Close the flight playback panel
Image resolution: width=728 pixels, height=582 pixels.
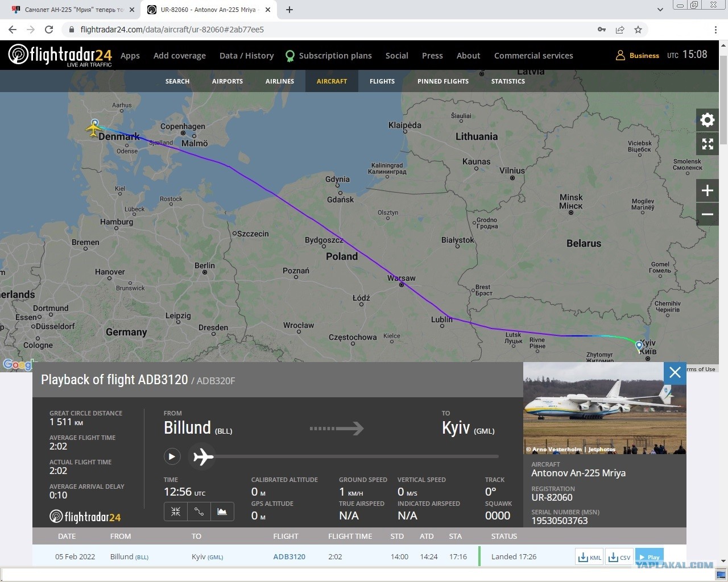pyautogui.click(x=675, y=372)
